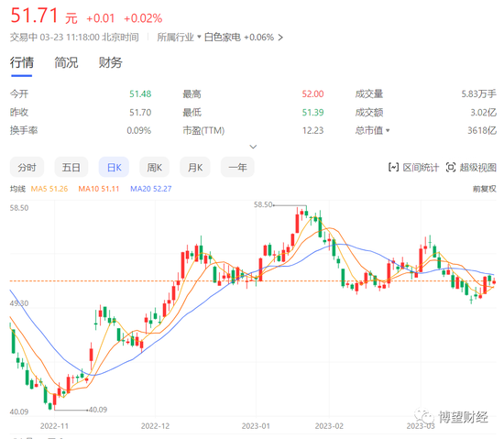The width and height of the screenshot is (504, 439).
Task: Click the 白色家电 industry link
Action: tap(223, 38)
